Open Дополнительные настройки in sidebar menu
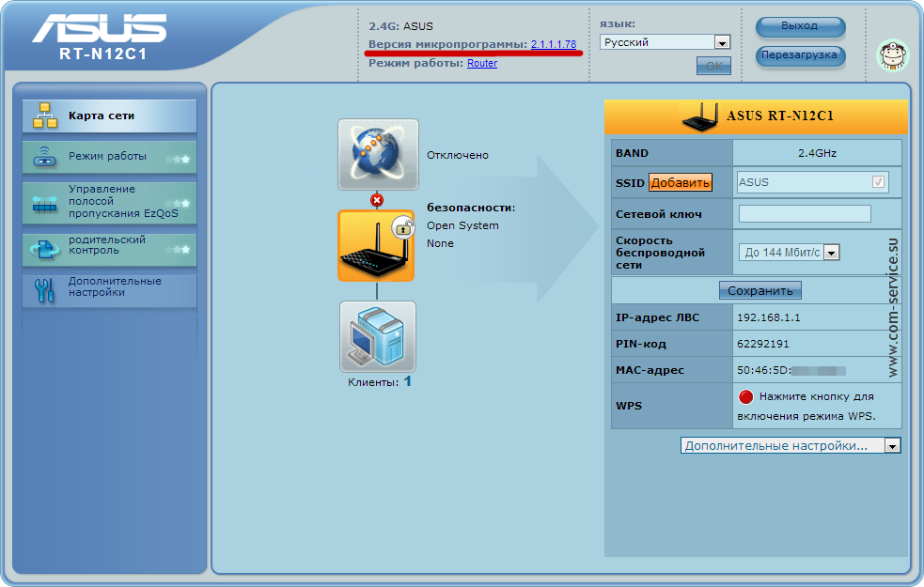This screenshot has height=587, width=924. (x=110, y=289)
